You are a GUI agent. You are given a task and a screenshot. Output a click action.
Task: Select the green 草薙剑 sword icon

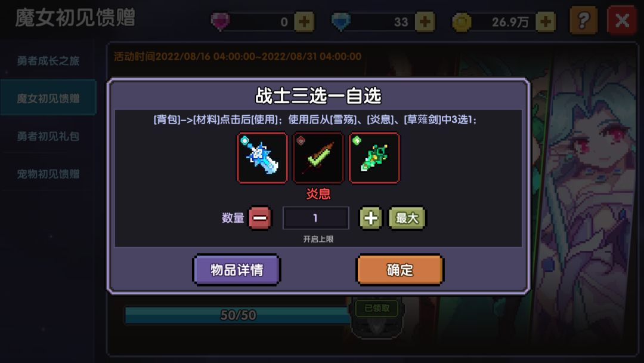(x=374, y=158)
